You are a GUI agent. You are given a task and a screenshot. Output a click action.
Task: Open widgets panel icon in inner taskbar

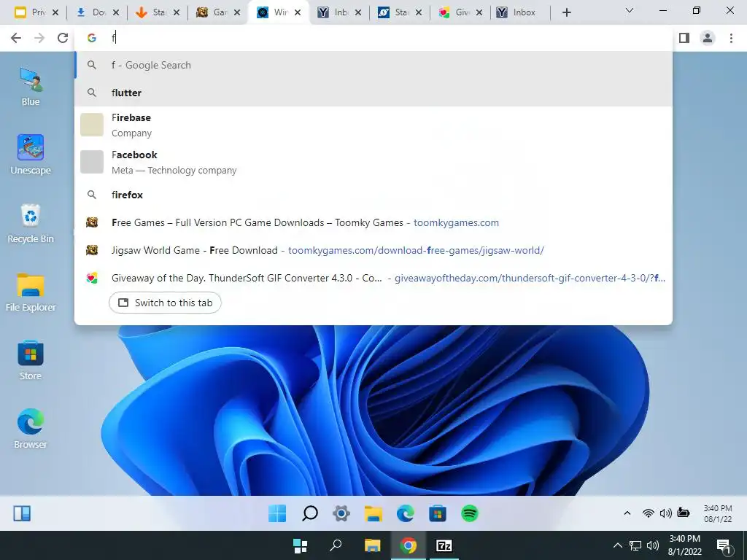22,513
